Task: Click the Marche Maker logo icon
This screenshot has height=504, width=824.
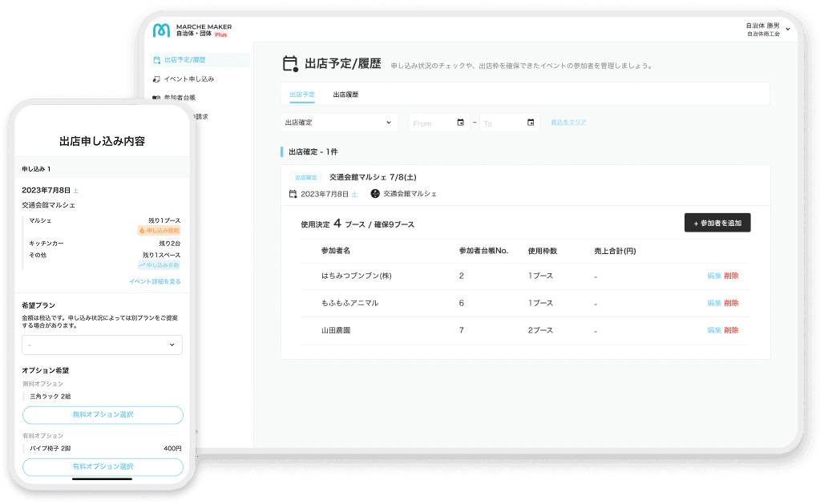Action: [x=161, y=30]
